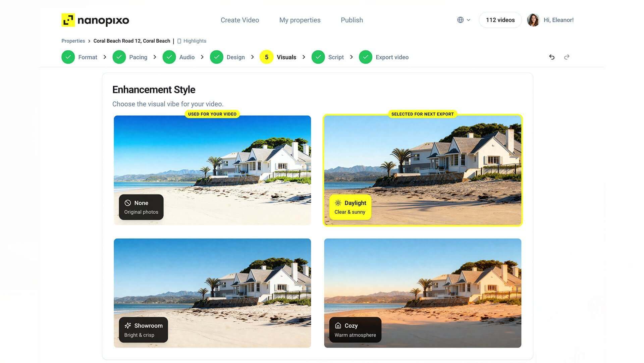Click the USED FOR YOUR VIDEO badge
The width and height of the screenshot is (644, 363).
212,114
